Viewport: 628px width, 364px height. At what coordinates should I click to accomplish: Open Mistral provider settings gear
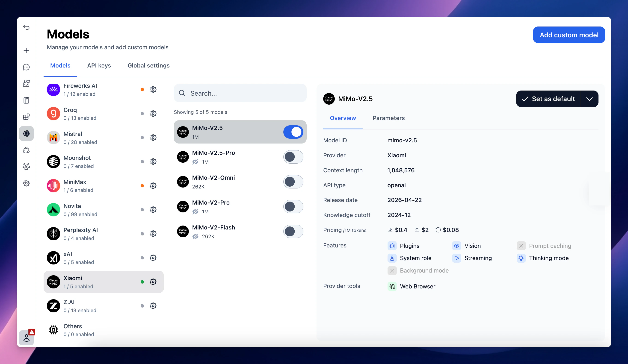tap(153, 138)
